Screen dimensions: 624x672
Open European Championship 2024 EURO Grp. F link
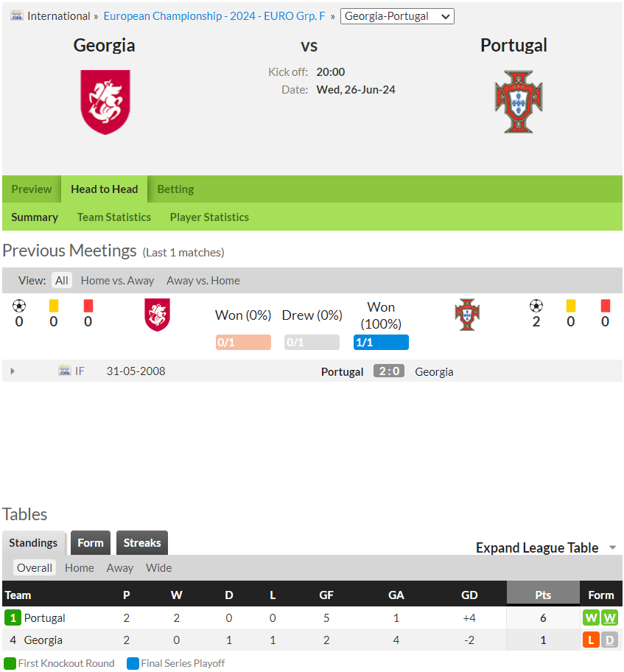tap(214, 16)
